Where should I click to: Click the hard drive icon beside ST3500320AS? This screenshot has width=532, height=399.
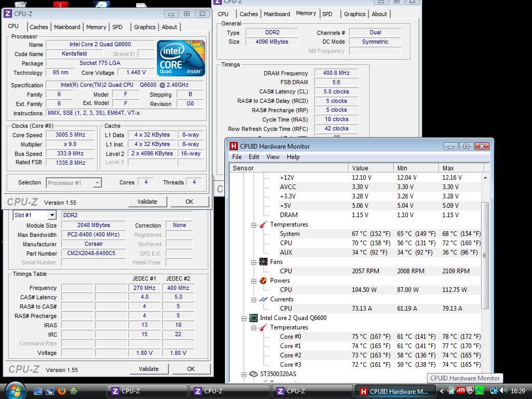pyautogui.click(x=254, y=374)
